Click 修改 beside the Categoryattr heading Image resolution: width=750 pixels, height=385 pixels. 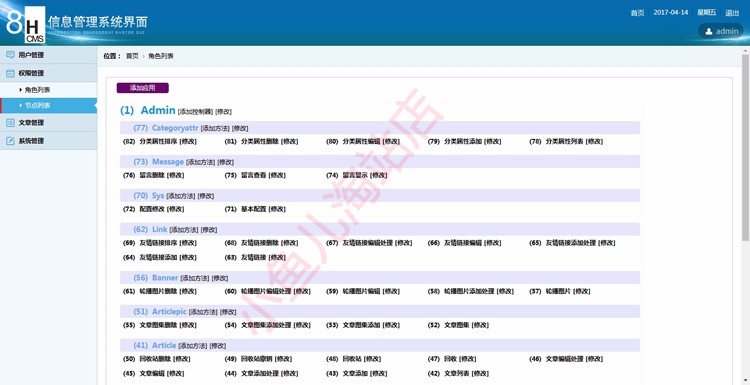(x=240, y=128)
